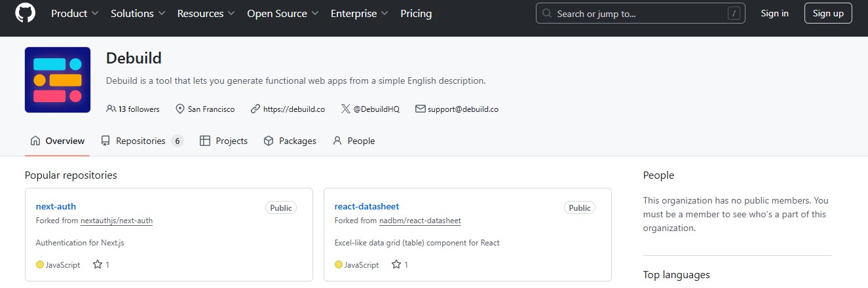Click star icon on next-auth card

point(98,264)
